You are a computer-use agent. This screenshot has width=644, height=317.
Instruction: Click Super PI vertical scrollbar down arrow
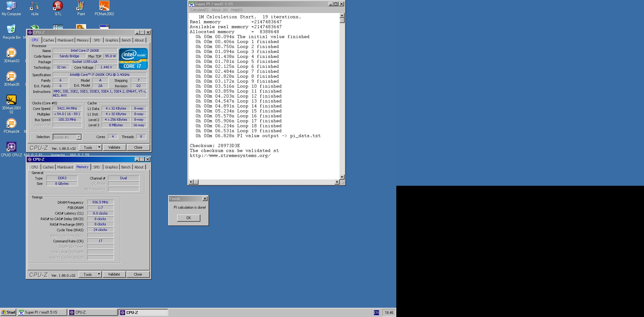(342, 177)
